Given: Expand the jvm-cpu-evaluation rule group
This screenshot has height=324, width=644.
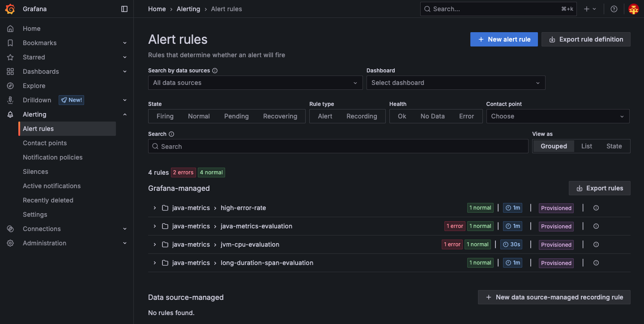Looking at the screenshot, I should (155, 244).
